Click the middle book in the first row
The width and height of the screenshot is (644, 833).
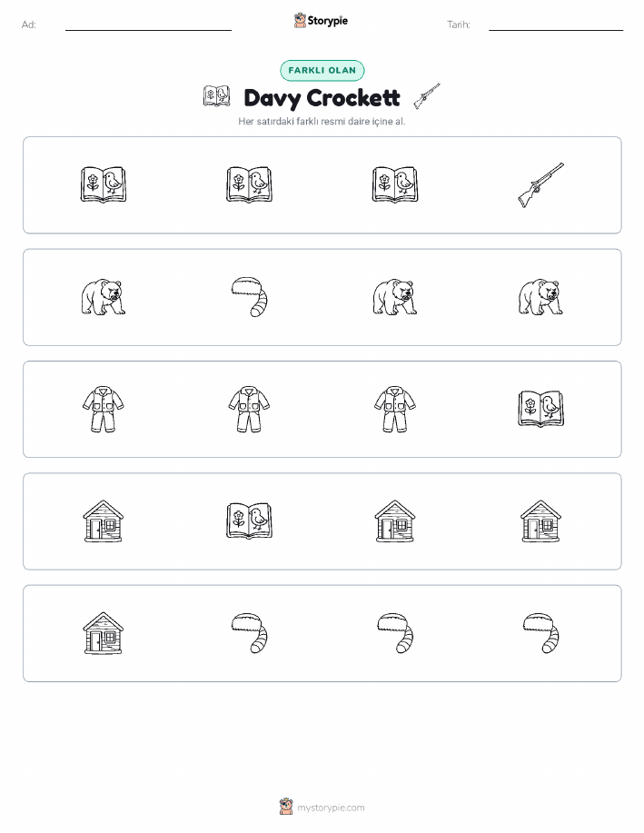(x=249, y=185)
